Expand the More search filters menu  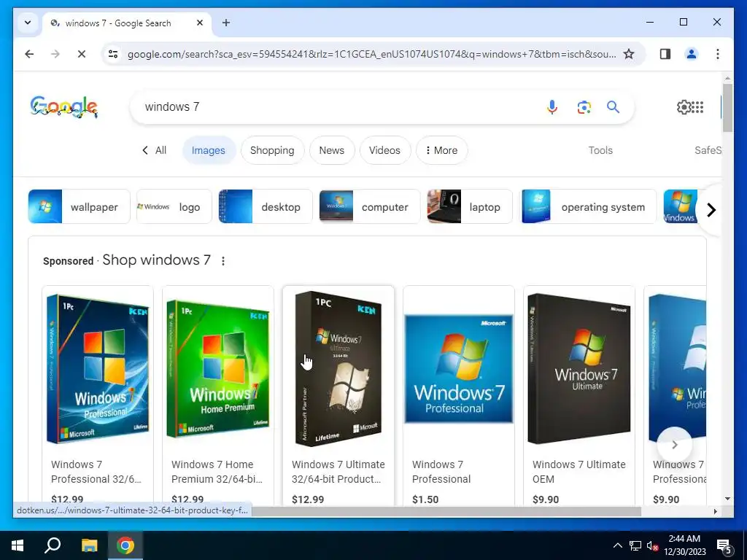coord(441,150)
